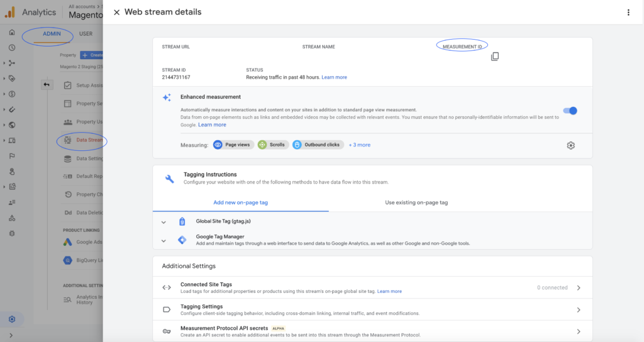Click the back arrow button in Admin column
This screenshot has width=644, height=342.
coord(47,85)
